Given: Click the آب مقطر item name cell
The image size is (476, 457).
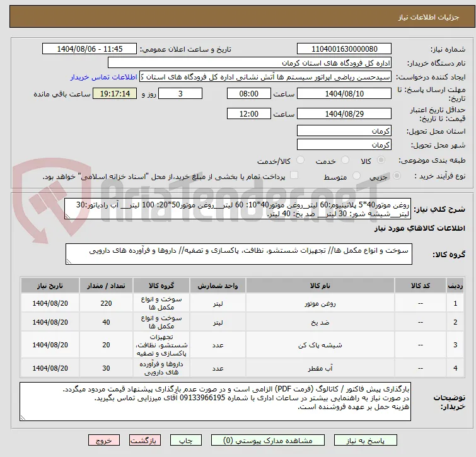Looking at the screenshot, I should [320, 368].
